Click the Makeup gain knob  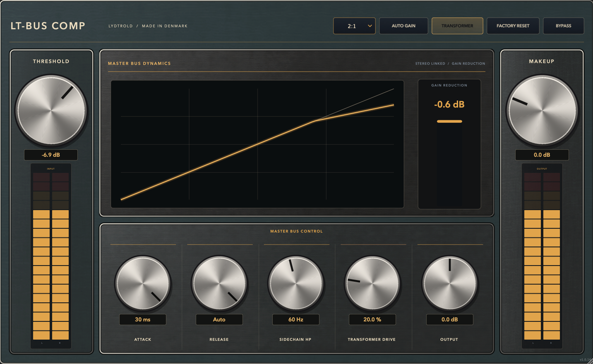[x=542, y=110]
